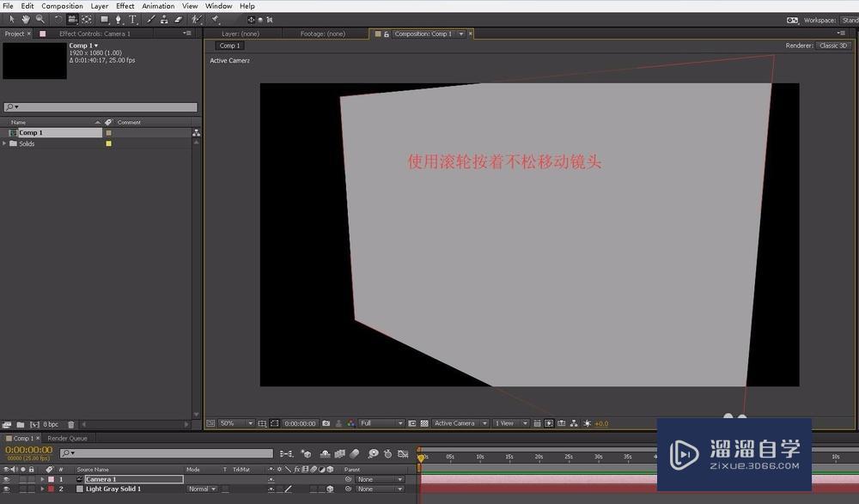The height and width of the screenshot is (504, 859).
Task: Select the Brush tool
Action: pos(150,19)
